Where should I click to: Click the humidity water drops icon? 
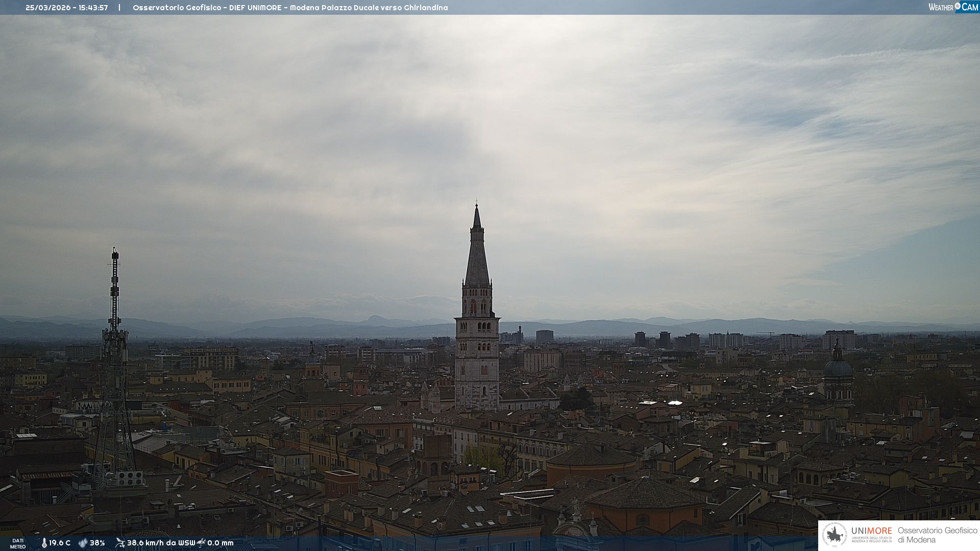[x=83, y=543]
